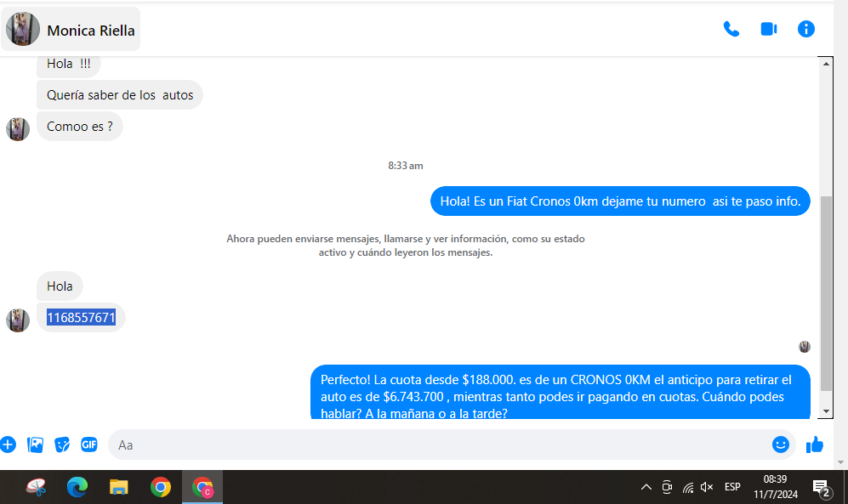
Task: Start a voice call with Monica Riella
Action: click(x=731, y=29)
